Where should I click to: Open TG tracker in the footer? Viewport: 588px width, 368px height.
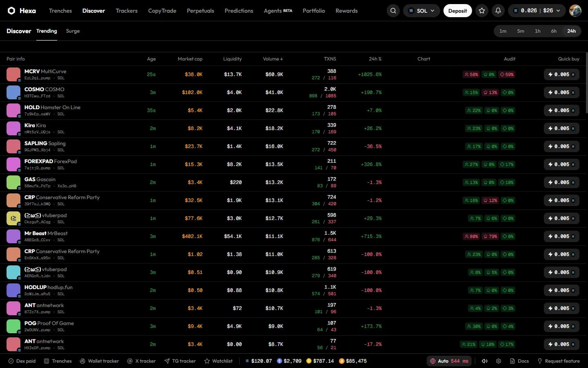180,361
